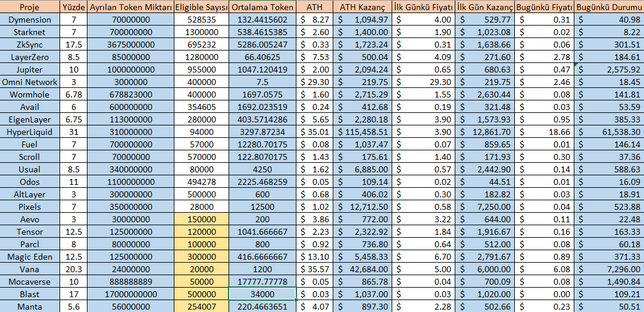Click Scroll ATH price 1.43
The height and width of the screenshot is (312, 644).
point(315,157)
